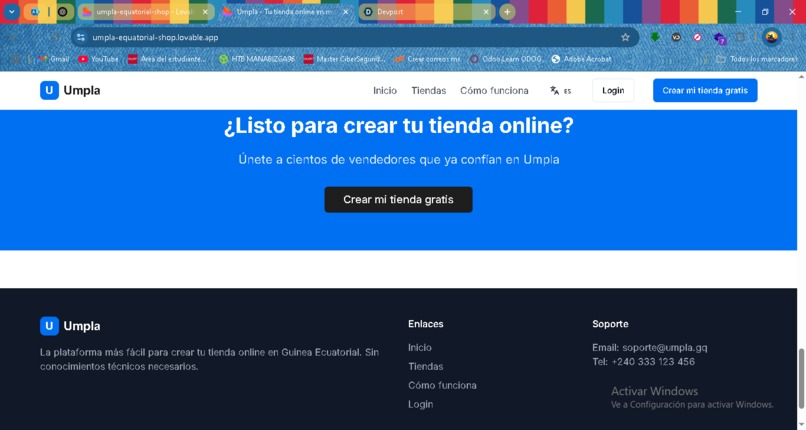Click the Soporte footer heading

tap(610, 324)
